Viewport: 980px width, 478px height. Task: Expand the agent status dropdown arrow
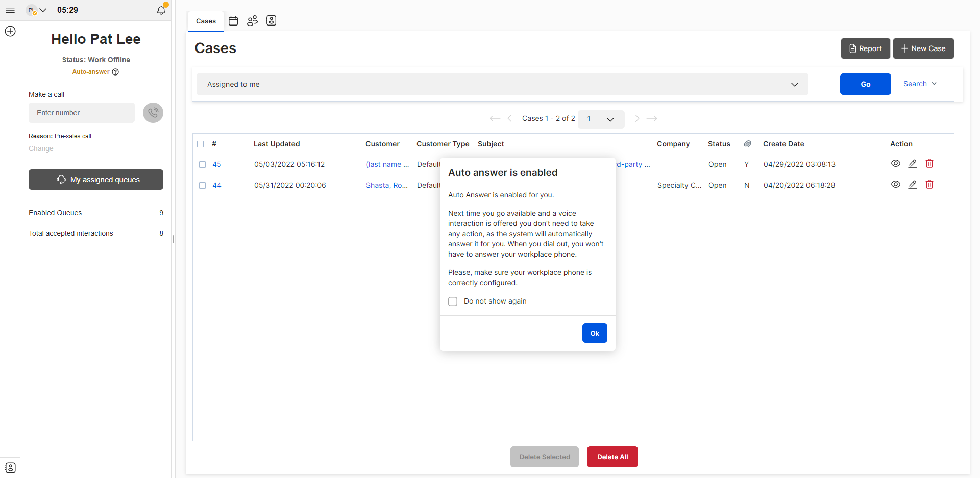43,10
